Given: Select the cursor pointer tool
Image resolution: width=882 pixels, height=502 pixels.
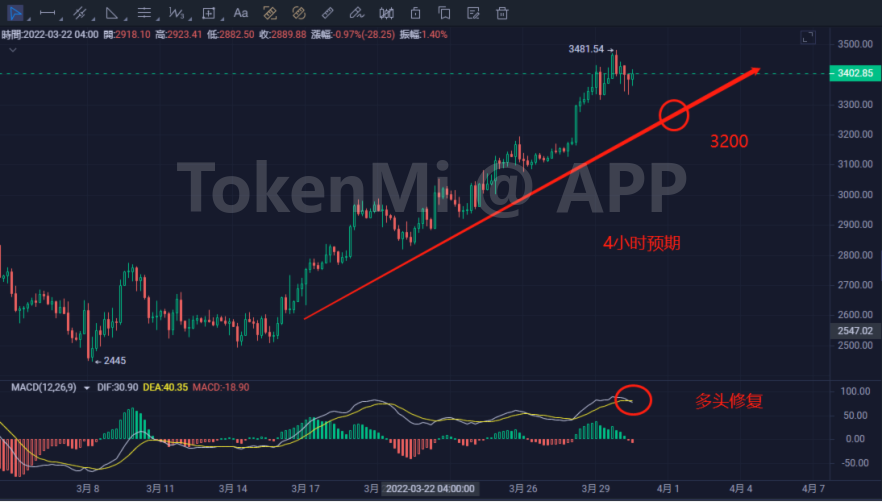Looking at the screenshot, I should pos(15,12).
